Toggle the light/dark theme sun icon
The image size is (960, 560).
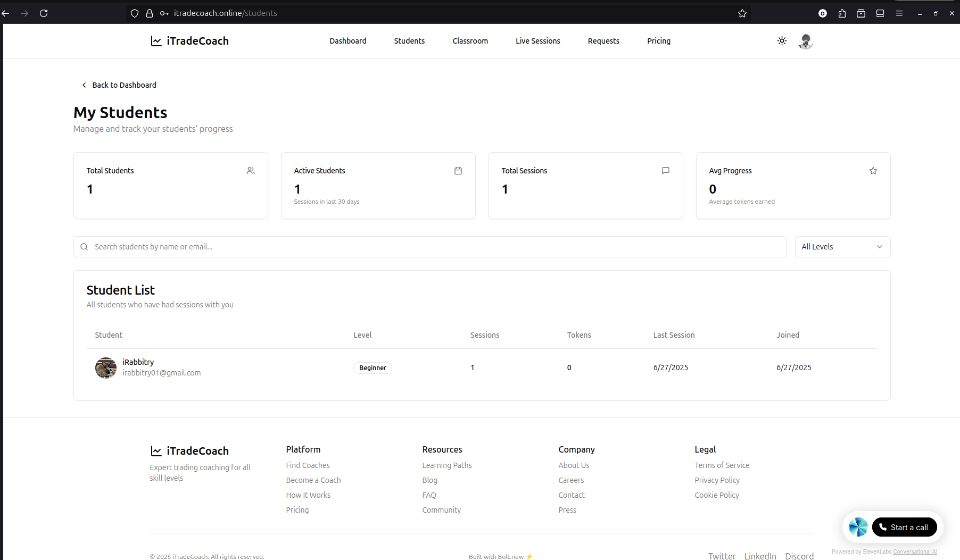[782, 41]
